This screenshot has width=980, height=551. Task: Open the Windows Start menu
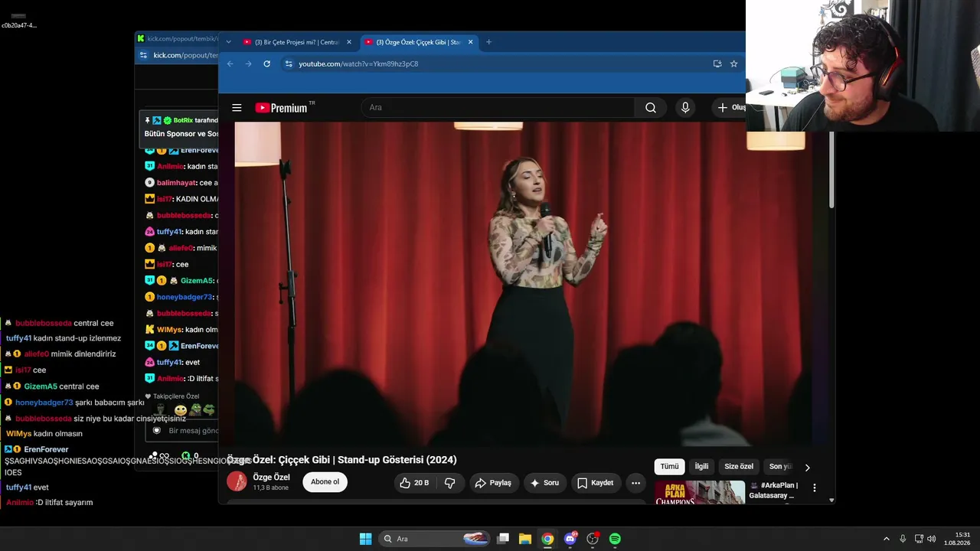point(366,539)
